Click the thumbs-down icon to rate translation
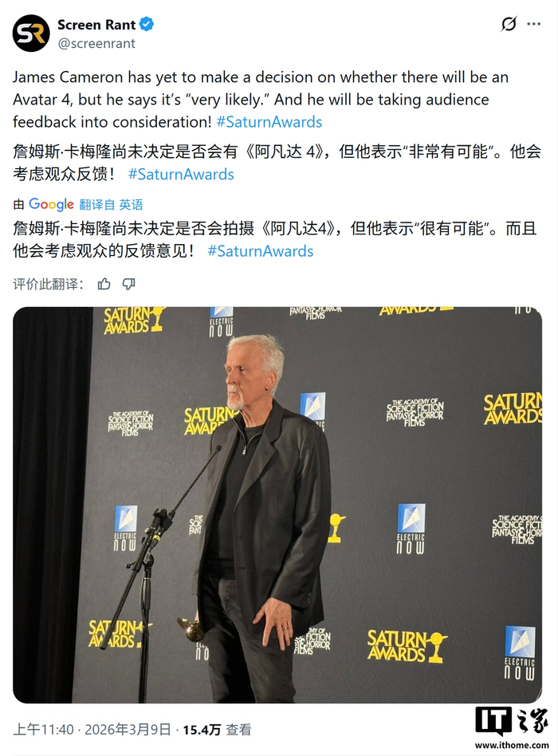Viewport: 558px width, 756px height. [x=128, y=284]
